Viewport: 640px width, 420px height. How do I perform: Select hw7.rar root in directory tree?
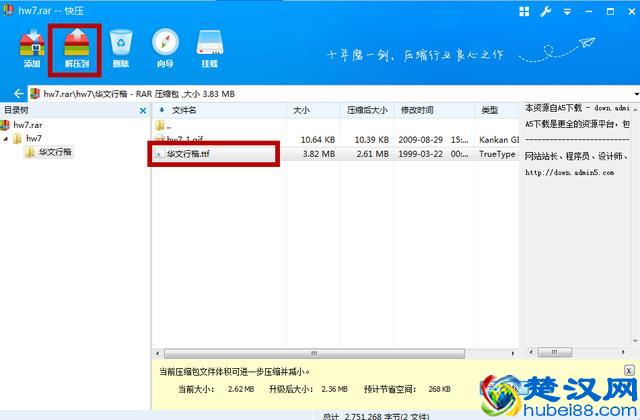point(28,125)
